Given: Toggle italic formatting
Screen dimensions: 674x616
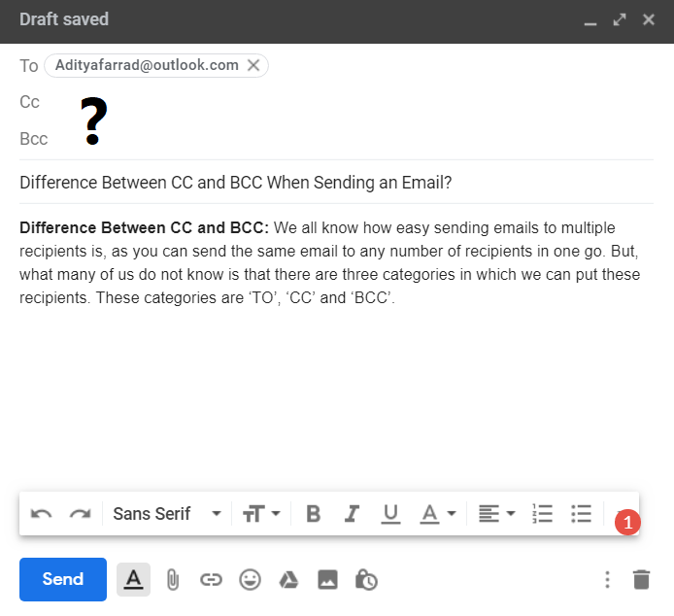Looking at the screenshot, I should pos(352,513).
